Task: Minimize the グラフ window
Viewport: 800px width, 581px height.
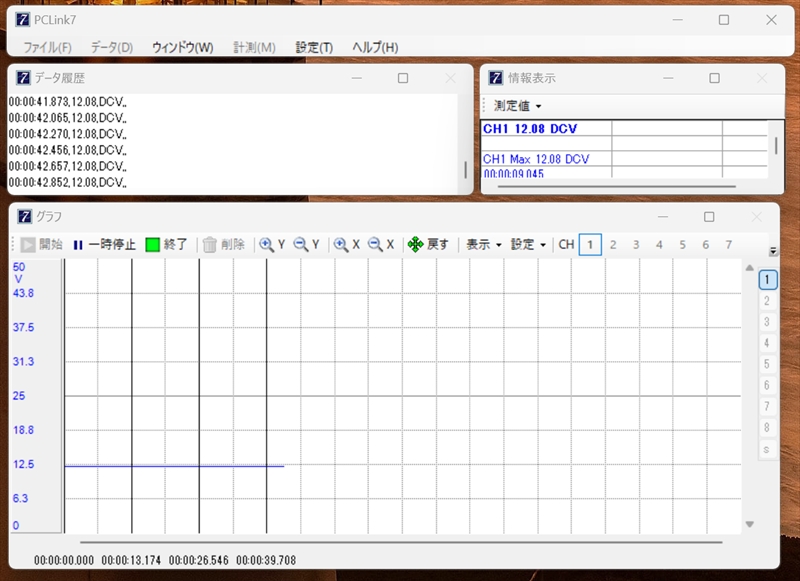Action: [x=663, y=217]
